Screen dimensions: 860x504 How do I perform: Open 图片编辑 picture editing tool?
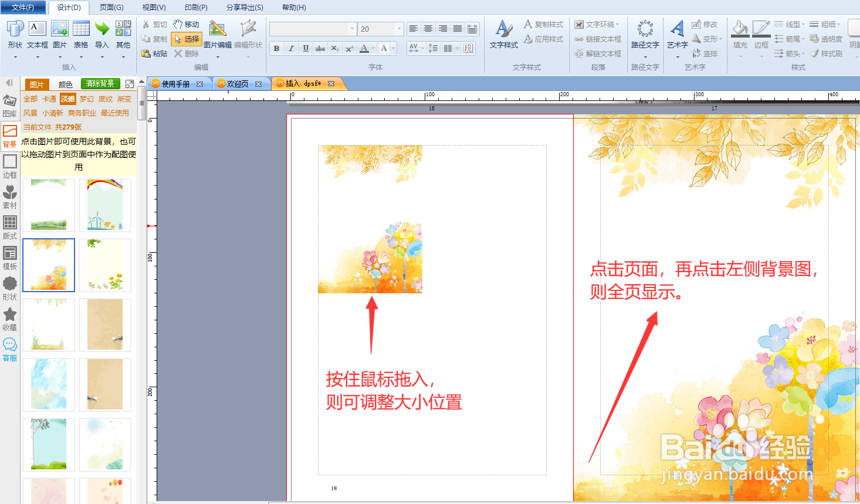pos(218,35)
